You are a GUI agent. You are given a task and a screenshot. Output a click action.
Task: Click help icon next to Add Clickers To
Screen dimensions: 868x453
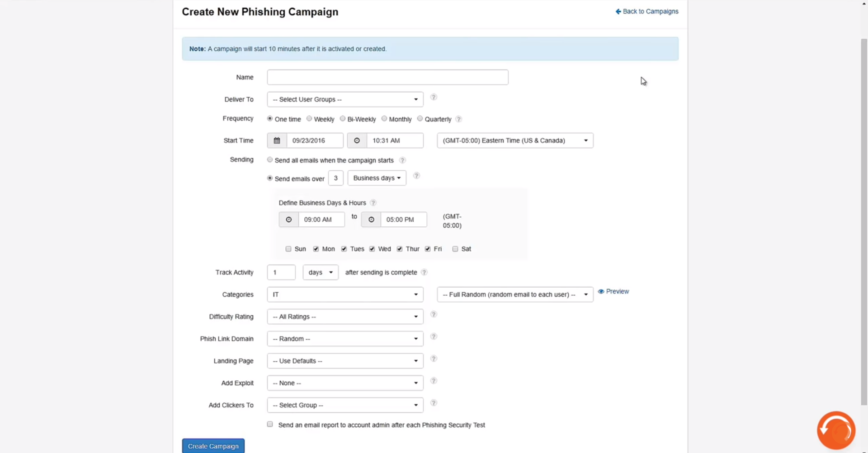pos(434,403)
